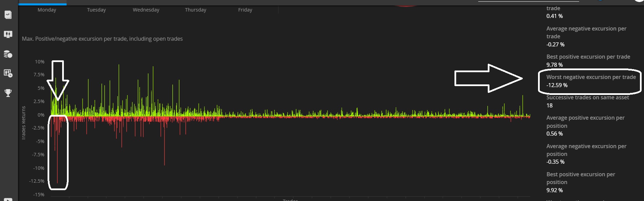Select the candlestick with clock sidebar icon

[8, 73]
